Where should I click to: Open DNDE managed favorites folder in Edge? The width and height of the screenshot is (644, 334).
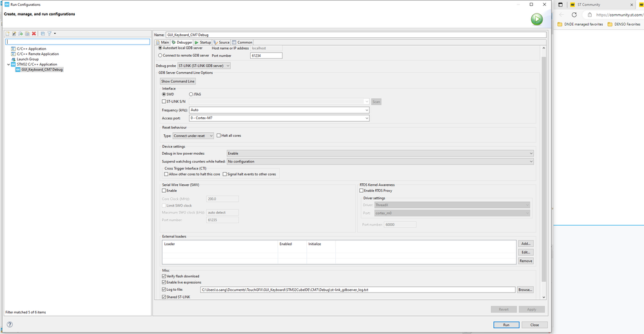coord(580,25)
